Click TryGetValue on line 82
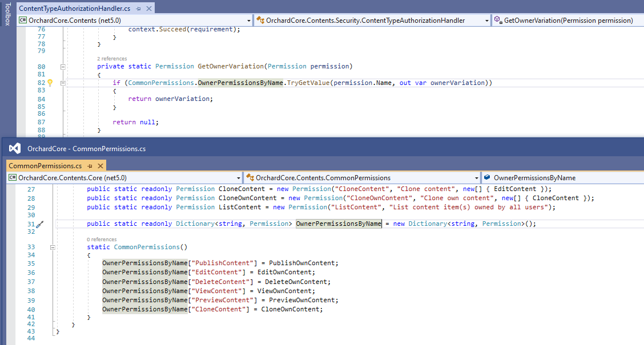644x345 pixels. click(x=308, y=83)
